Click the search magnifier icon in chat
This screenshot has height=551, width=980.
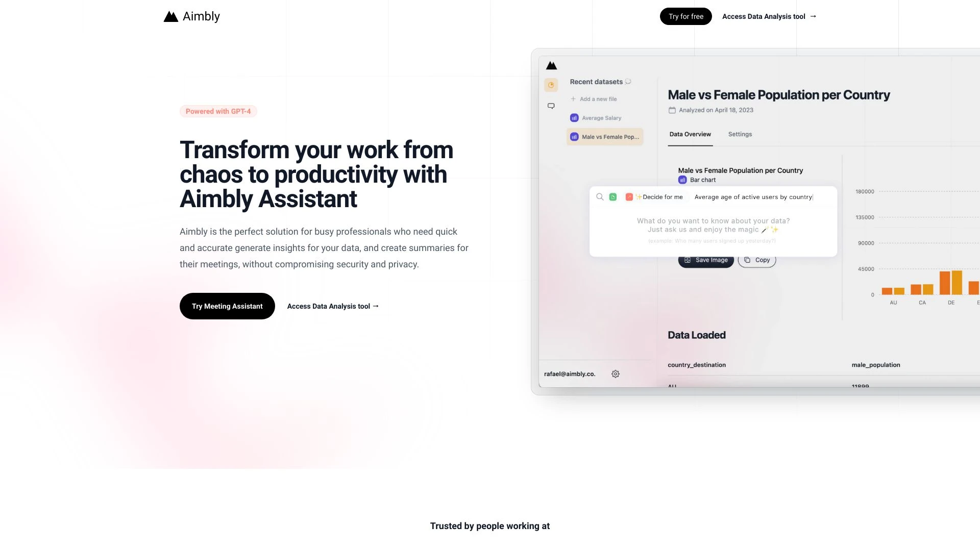coord(600,196)
